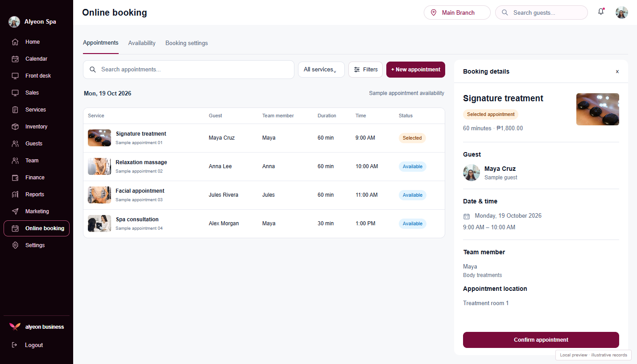Open Home from the sidebar
The image size is (637, 364).
coord(37,42)
